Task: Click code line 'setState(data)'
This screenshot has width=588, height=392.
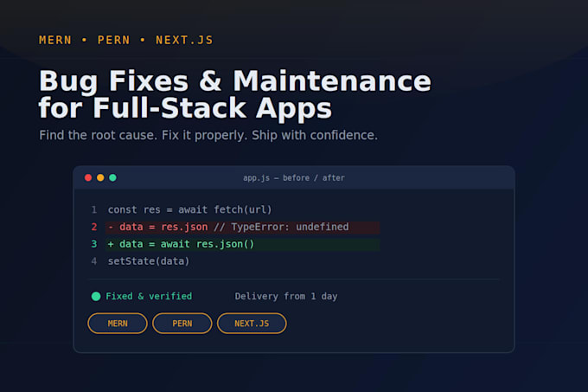Action: (x=149, y=261)
